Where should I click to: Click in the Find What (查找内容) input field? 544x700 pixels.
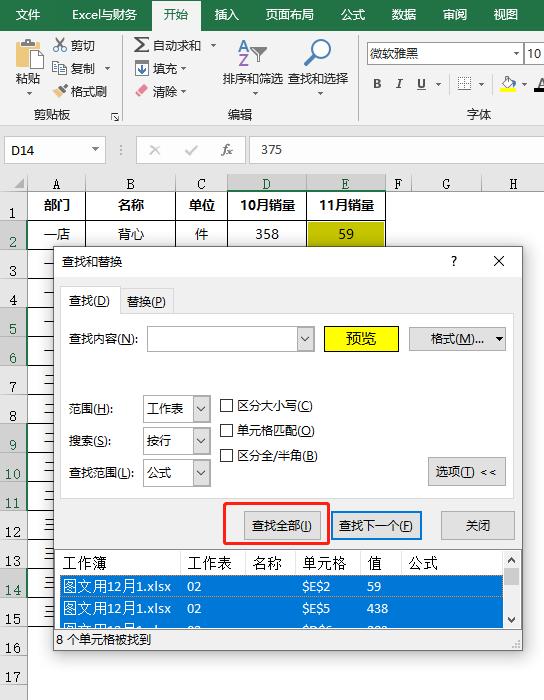tap(222, 339)
